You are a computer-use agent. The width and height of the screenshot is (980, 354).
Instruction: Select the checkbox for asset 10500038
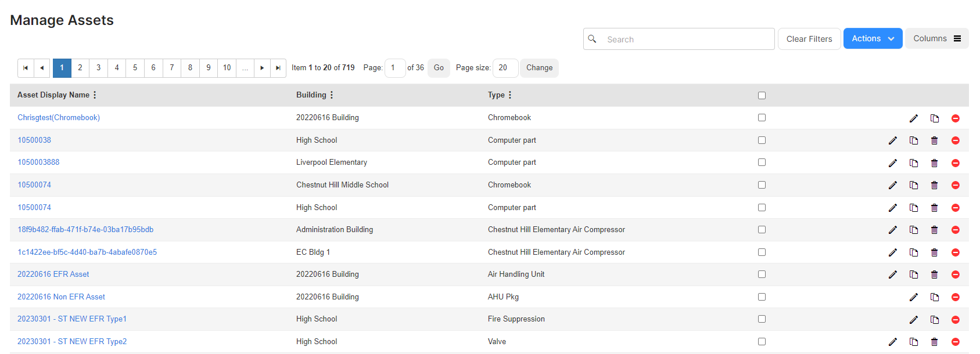pos(762,140)
